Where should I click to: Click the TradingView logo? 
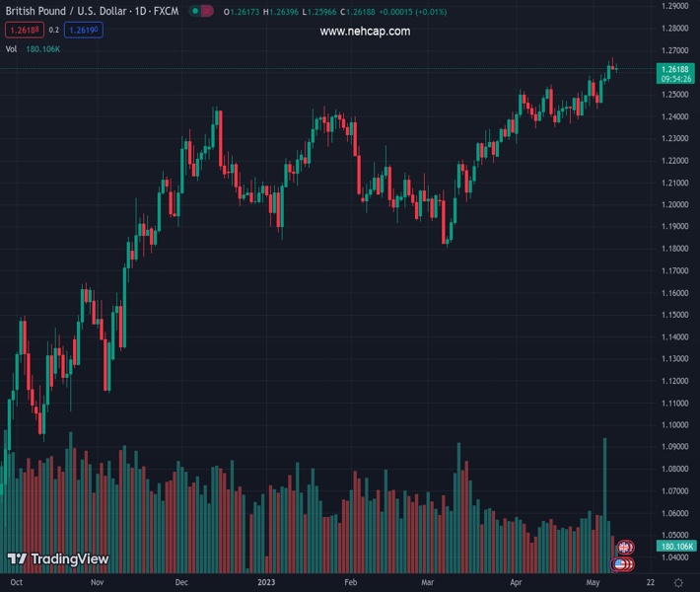click(x=57, y=559)
